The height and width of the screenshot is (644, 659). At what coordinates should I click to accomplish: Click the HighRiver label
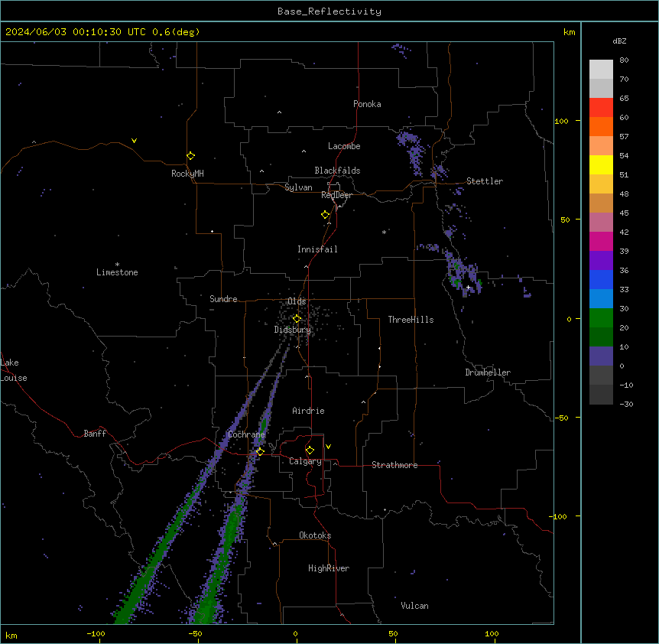[329, 568]
